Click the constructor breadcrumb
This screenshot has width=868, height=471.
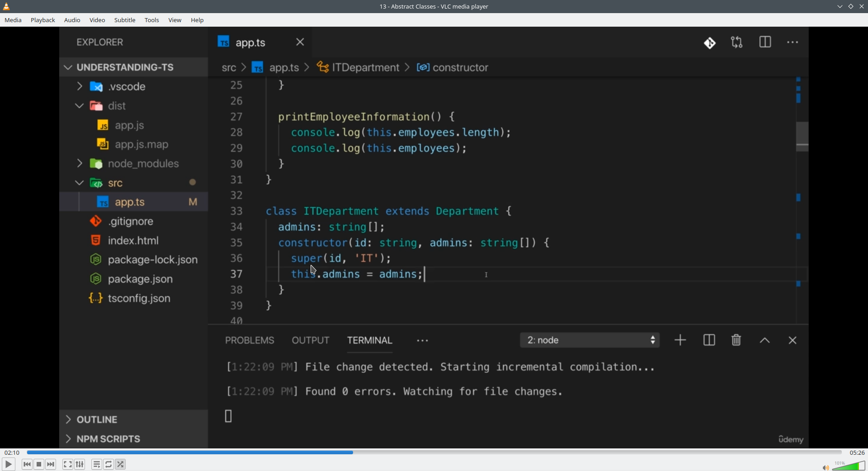(x=453, y=68)
